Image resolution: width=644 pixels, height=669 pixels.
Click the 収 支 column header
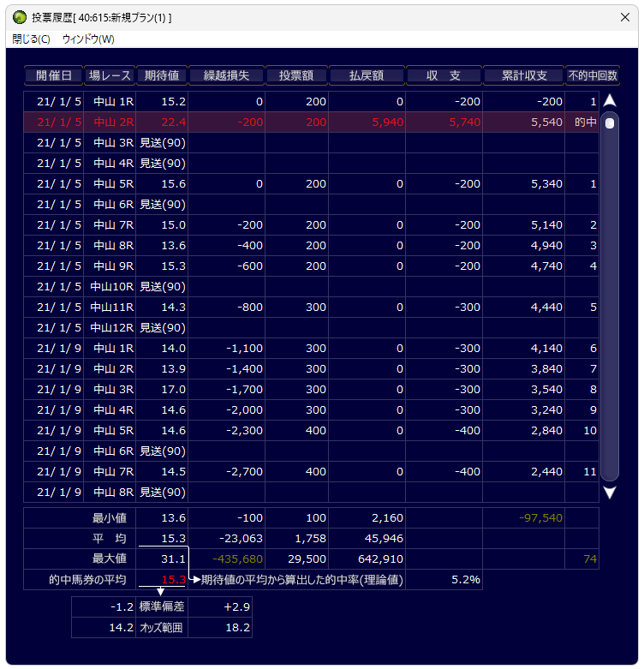[x=444, y=75]
